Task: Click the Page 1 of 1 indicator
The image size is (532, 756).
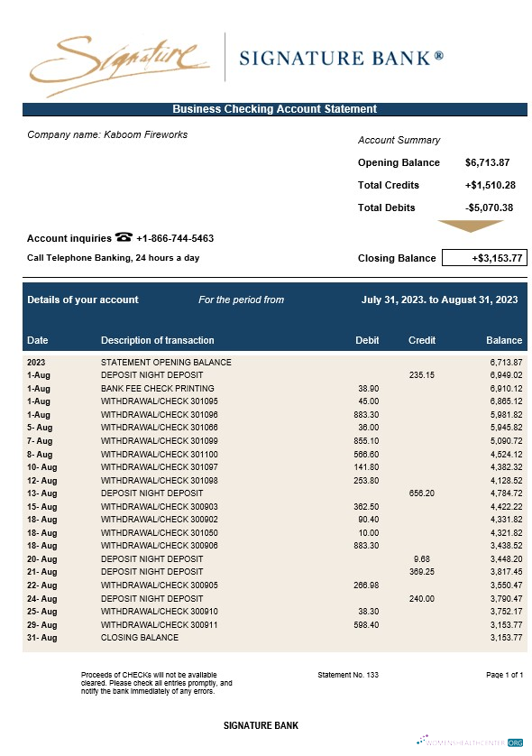Action: click(505, 675)
